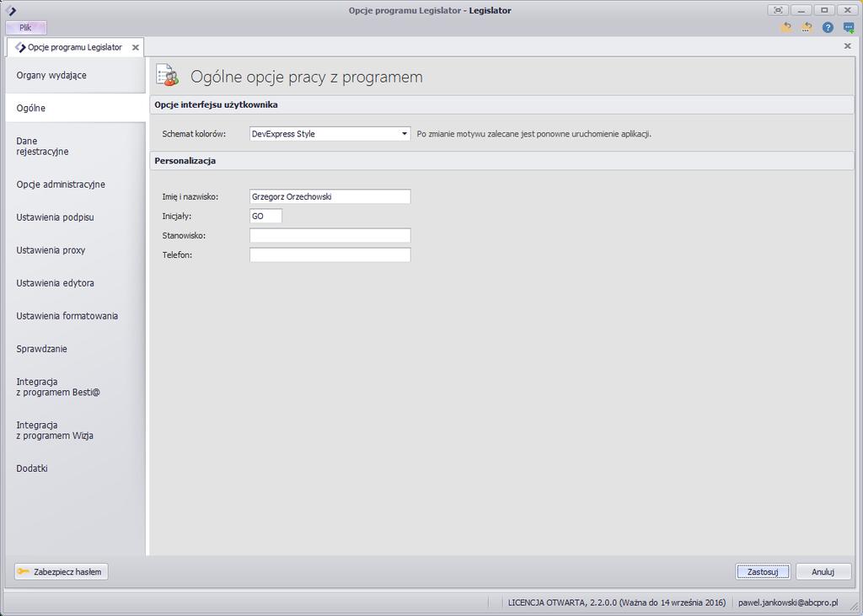
Task: Click the Telefon input field
Action: point(330,254)
